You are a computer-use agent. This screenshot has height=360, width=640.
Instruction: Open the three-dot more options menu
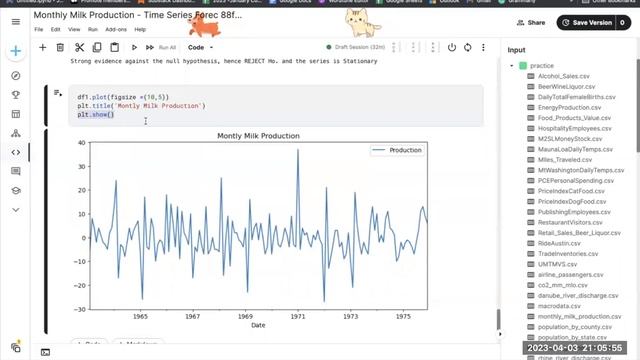tap(483, 47)
